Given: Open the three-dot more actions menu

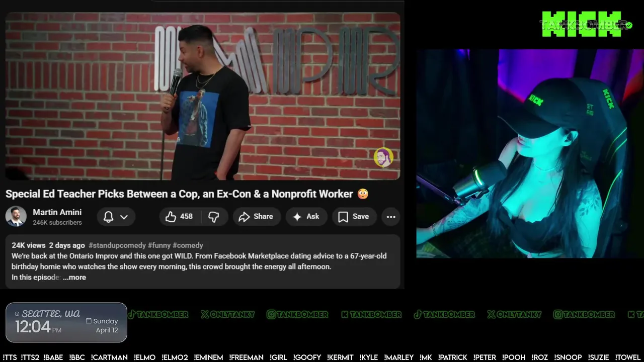Looking at the screenshot, I should click(x=391, y=217).
